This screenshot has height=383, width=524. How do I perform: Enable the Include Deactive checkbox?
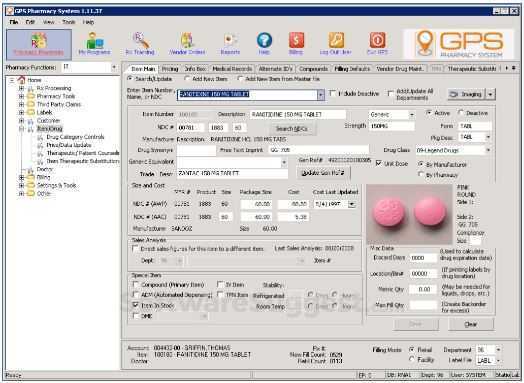pos(333,93)
